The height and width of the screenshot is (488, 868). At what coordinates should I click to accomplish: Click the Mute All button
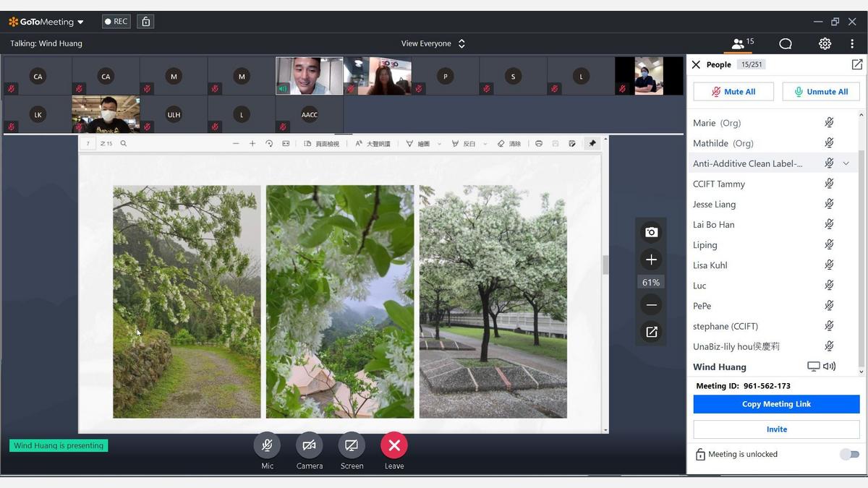[x=733, y=92]
